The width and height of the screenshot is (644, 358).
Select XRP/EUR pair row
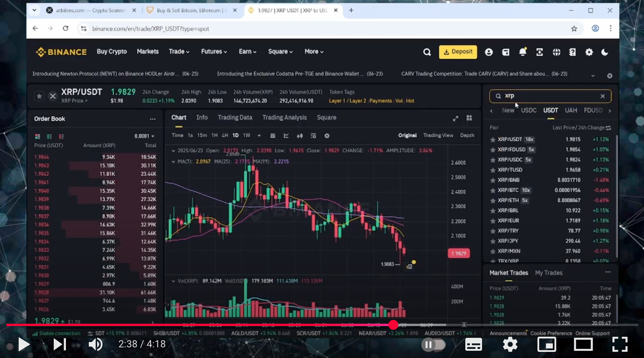click(549, 221)
